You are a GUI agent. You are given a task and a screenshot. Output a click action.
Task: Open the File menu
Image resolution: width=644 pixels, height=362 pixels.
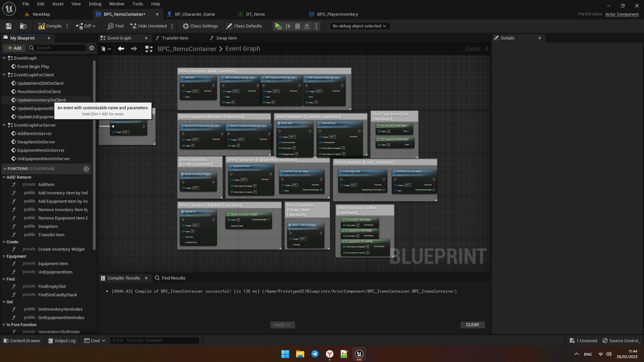point(26,4)
